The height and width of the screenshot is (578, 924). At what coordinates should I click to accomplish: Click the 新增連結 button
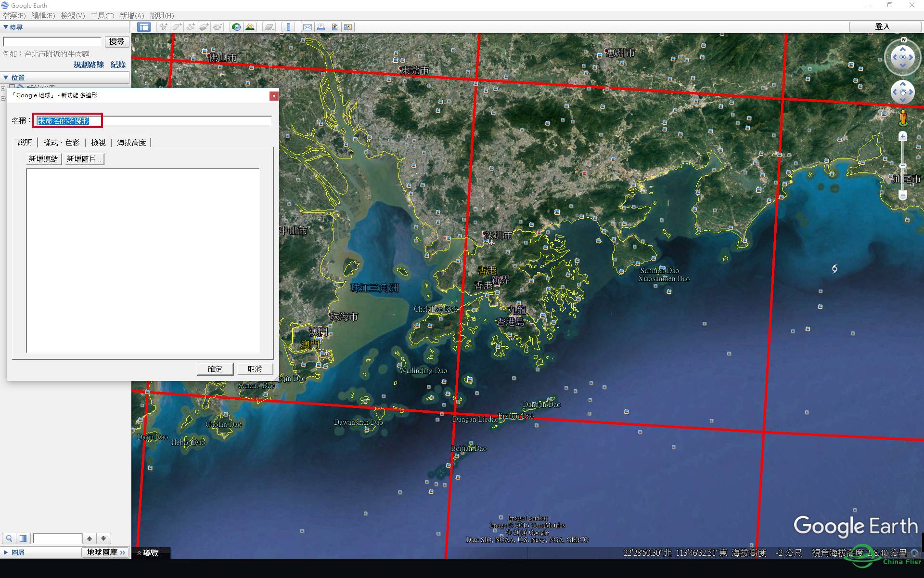click(43, 159)
